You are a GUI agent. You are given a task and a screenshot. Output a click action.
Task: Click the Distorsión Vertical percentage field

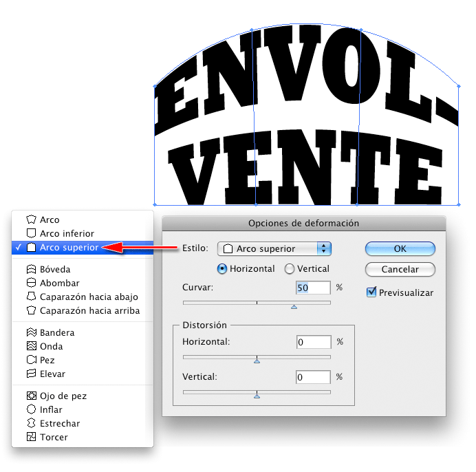[x=313, y=377]
